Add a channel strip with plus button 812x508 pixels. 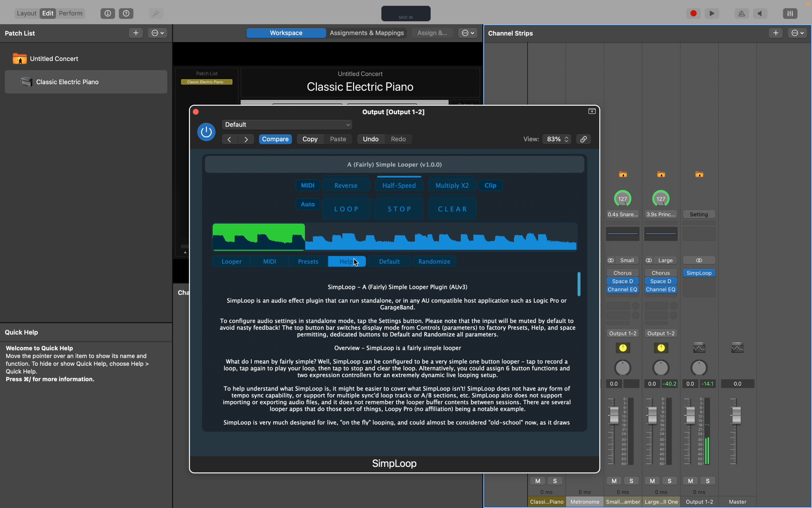tap(776, 33)
